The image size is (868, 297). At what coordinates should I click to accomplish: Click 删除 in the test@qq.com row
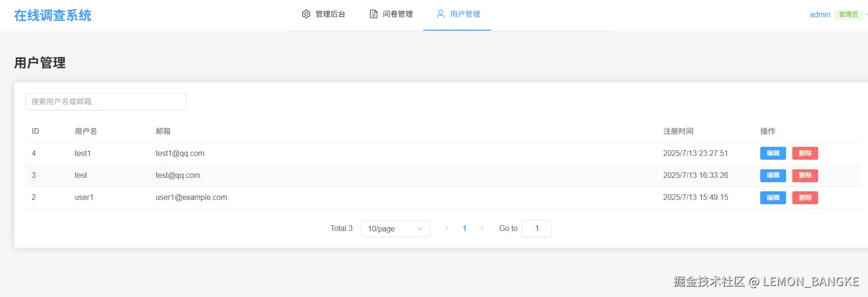click(x=805, y=176)
